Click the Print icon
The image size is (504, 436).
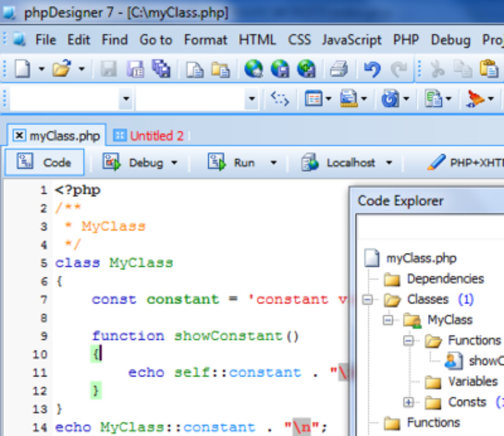(339, 69)
